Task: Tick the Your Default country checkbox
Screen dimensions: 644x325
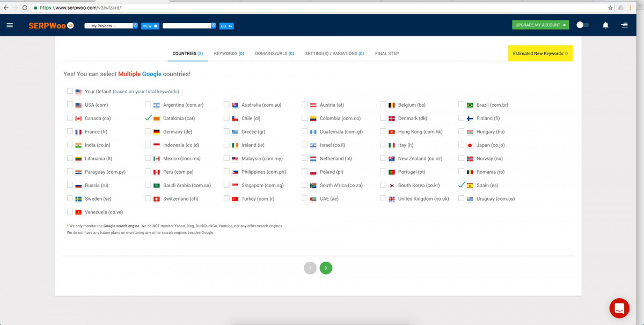Action: pyautogui.click(x=70, y=91)
